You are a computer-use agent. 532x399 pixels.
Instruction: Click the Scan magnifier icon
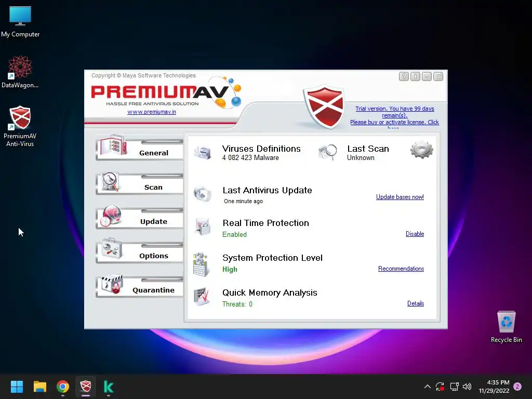(111, 181)
